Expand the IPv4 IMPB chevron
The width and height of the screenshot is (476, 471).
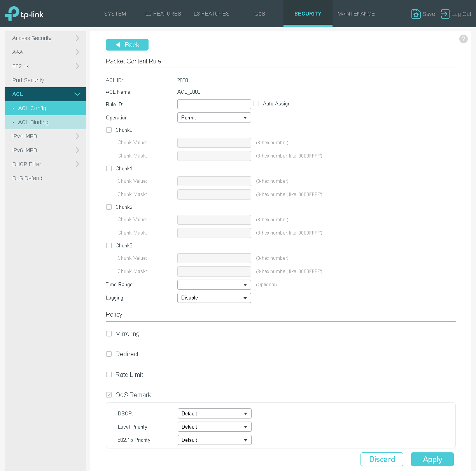click(77, 136)
